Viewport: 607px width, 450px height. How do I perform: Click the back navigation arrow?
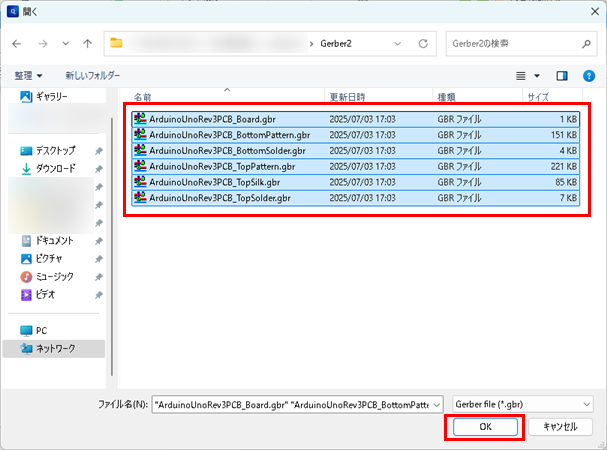coord(17,44)
